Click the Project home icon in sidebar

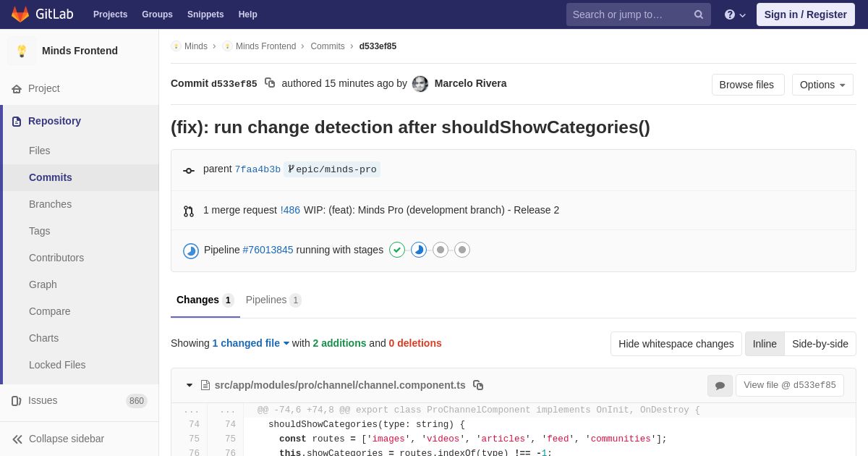click(17, 88)
